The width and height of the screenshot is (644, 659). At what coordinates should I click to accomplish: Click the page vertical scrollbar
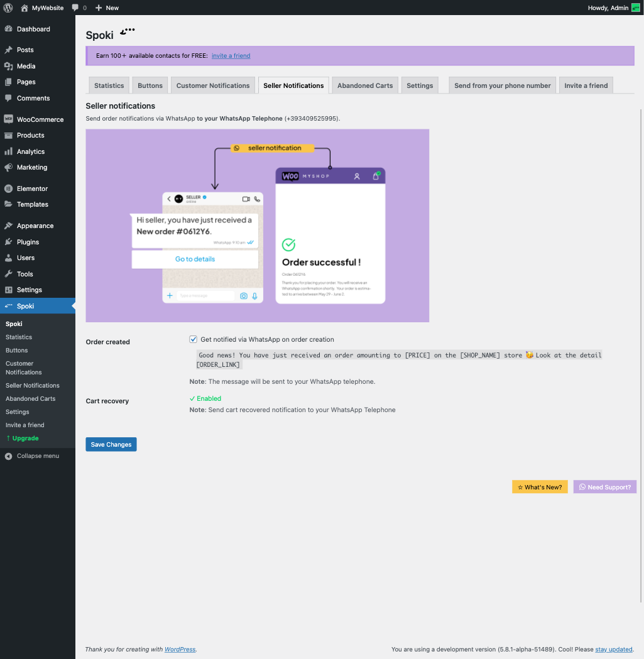(641, 355)
